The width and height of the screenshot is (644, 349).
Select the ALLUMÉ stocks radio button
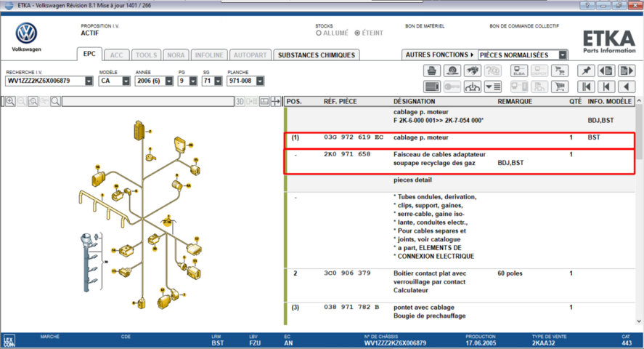(x=319, y=33)
